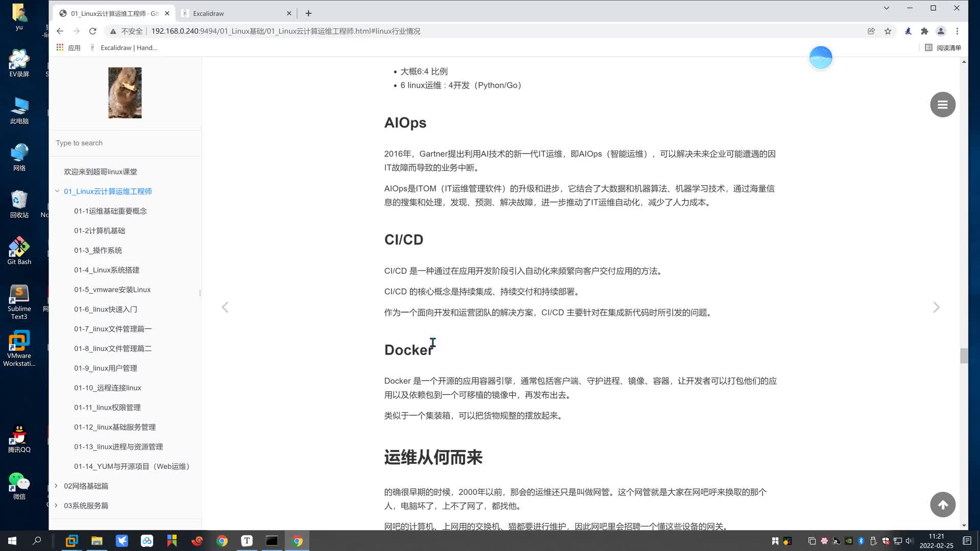The width and height of the screenshot is (980, 551).
Task: Click the browser back arrow
Action: (60, 31)
